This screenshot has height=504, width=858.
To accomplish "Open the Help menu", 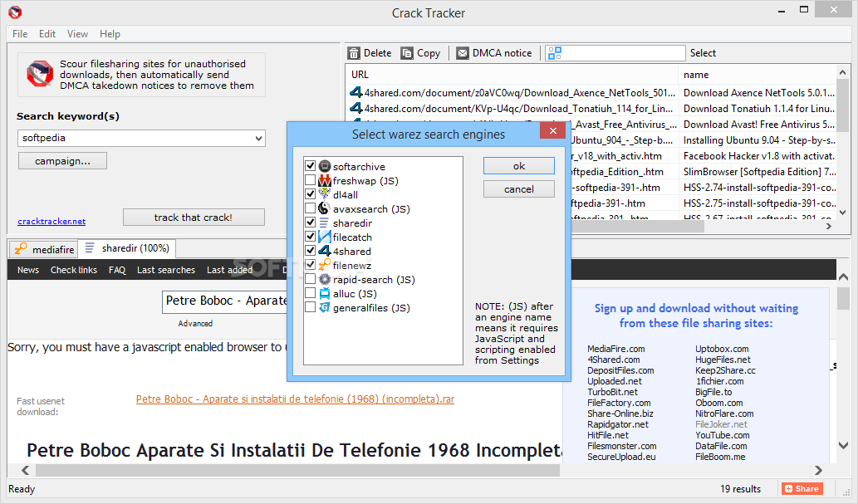I will click(110, 34).
